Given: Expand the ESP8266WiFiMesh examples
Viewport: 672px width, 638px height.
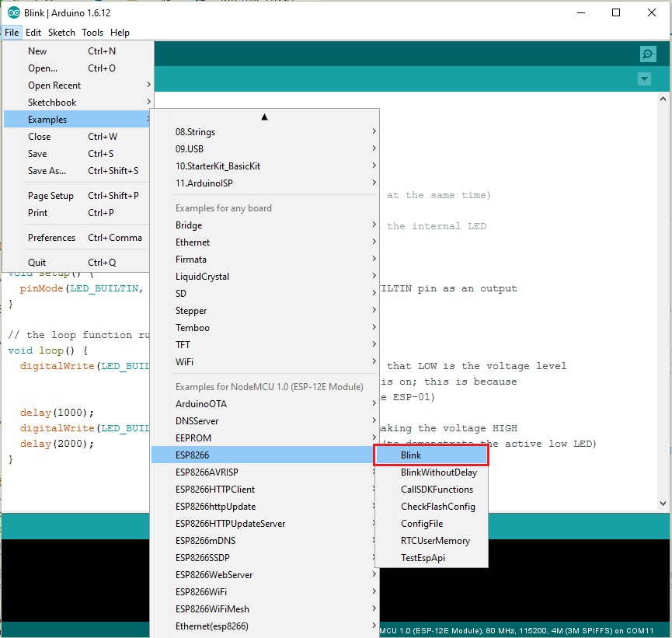Looking at the screenshot, I should click(x=265, y=609).
